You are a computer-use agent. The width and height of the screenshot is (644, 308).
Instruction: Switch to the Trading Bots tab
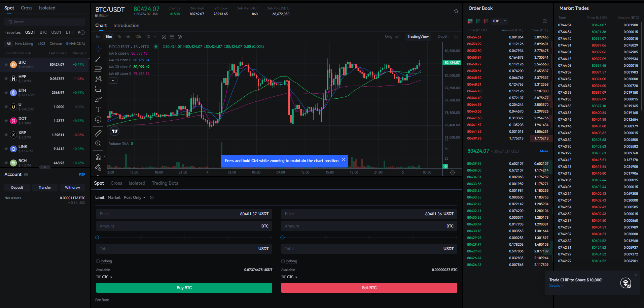[165, 183]
